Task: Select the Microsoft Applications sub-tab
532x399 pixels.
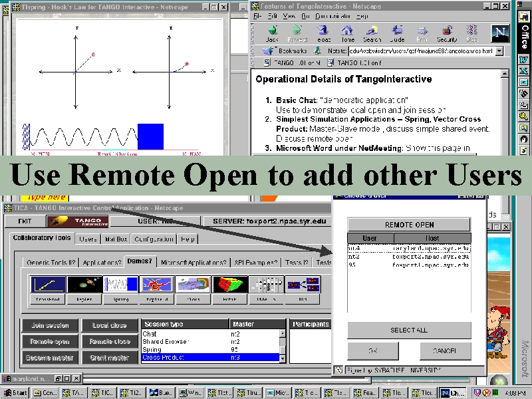Action: [x=194, y=262]
